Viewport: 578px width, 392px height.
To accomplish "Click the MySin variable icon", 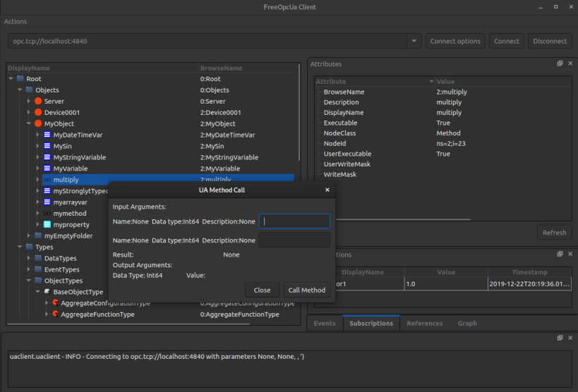I will 47,146.
